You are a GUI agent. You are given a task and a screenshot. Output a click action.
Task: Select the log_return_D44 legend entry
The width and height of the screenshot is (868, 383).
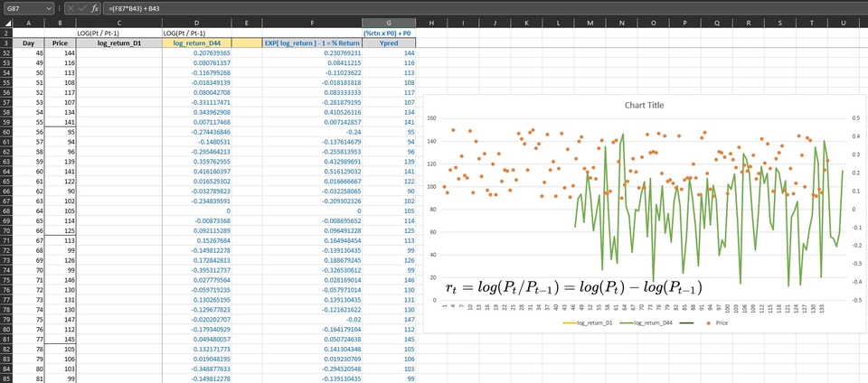(x=645, y=322)
